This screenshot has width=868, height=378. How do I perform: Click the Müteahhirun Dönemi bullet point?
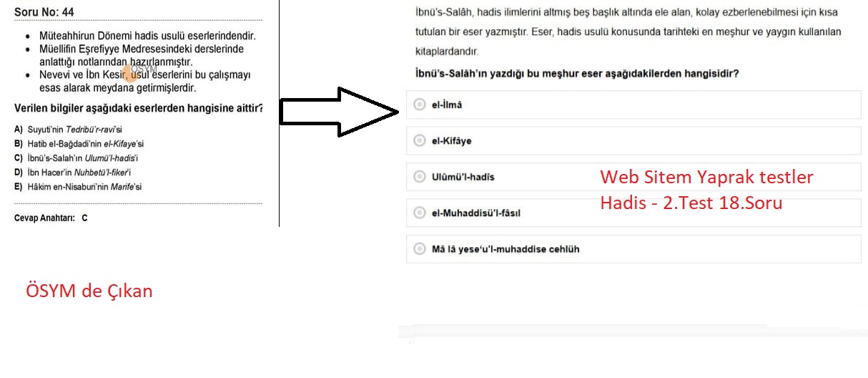point(148,35)
